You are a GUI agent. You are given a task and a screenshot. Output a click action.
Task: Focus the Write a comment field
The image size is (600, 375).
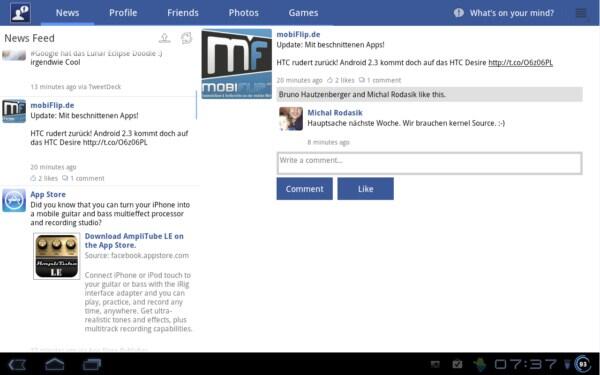click(x=429, y=163)
